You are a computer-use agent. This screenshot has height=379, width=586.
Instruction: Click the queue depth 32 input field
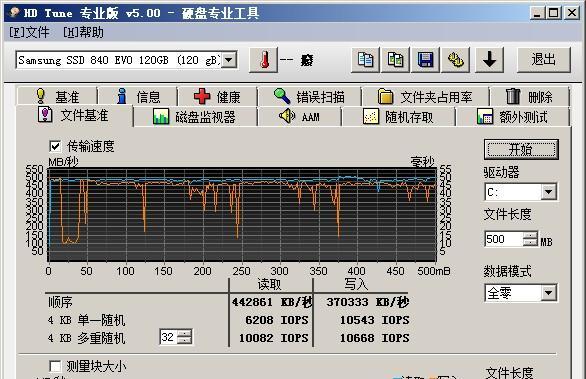[168, 337]
